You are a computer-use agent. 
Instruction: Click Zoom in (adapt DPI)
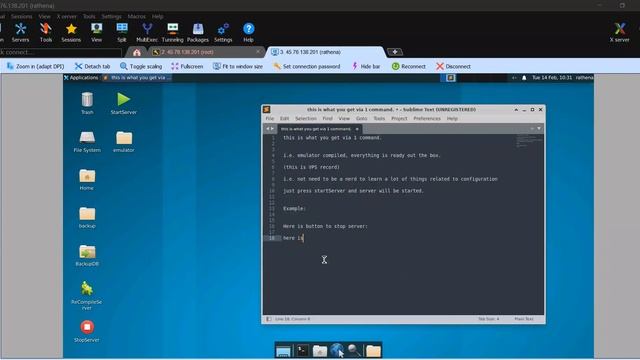(x=36, y=66)
